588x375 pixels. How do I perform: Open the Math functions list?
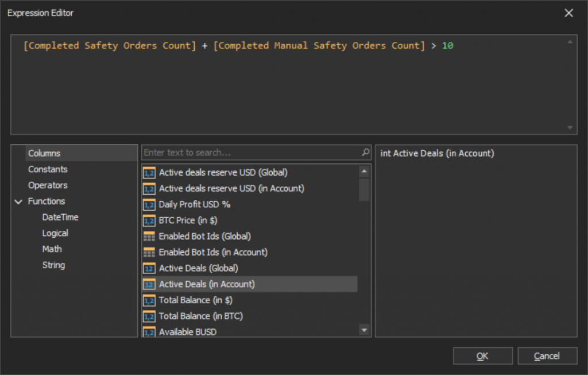point(52,249)
